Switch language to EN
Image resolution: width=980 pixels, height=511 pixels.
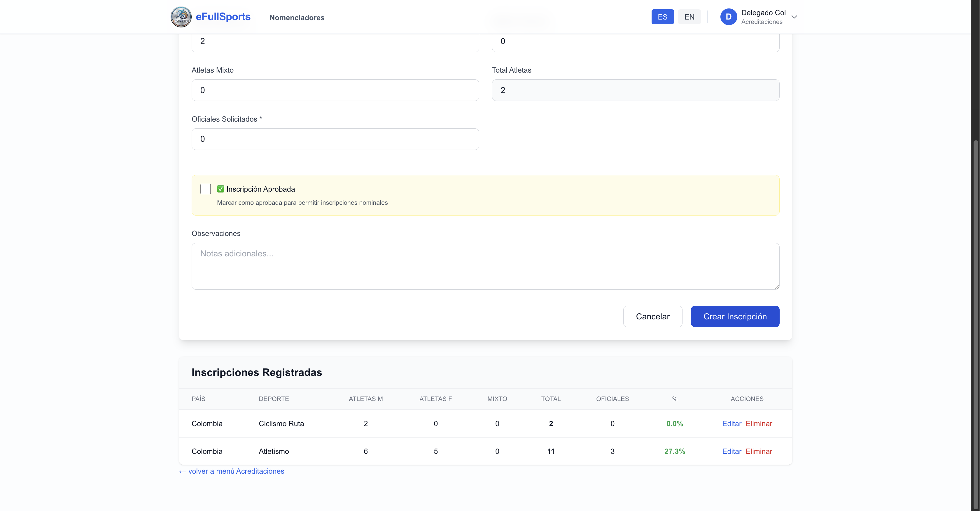689,17
